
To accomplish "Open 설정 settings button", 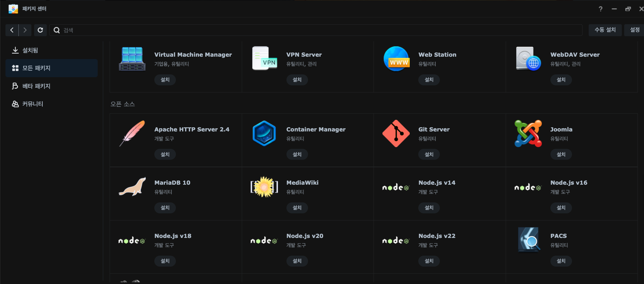I will 634,30.
